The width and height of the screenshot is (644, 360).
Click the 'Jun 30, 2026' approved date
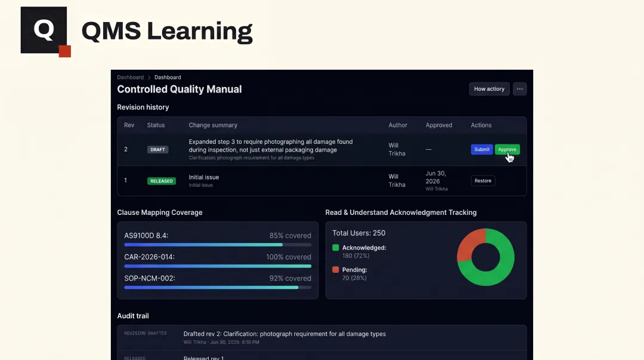point(436,177)
